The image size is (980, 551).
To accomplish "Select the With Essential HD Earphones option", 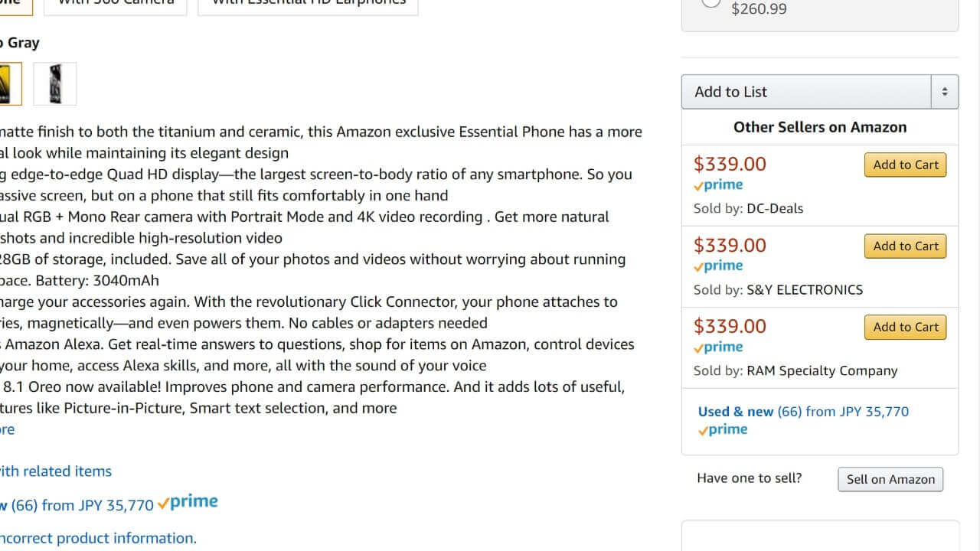I will pos(308,4).
